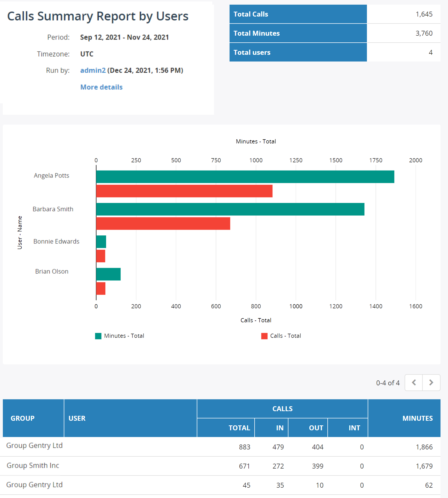Click the 671 total calls cell
This screenshot has width=448, height=498.
tap(245, 466)
